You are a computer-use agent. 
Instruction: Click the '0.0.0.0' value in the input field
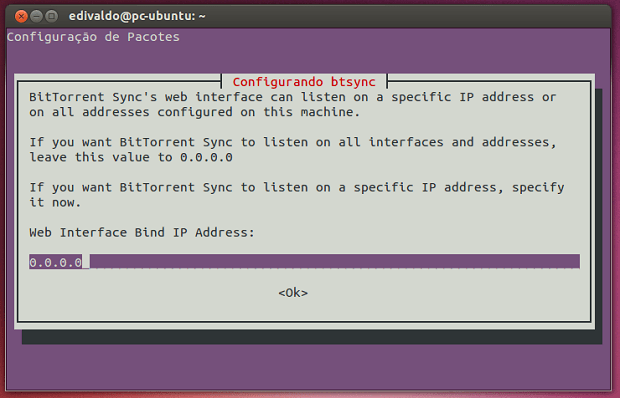[x=55, y=262]
